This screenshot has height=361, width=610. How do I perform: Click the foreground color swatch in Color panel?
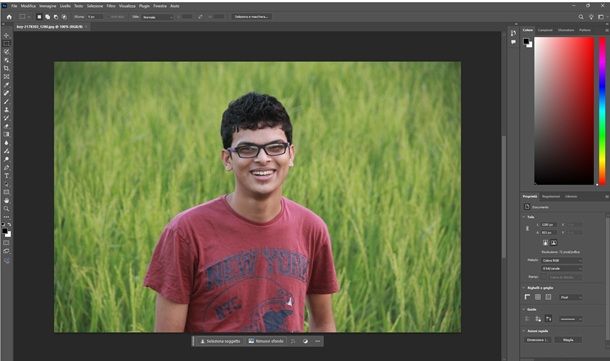click(x=526, y=41)
